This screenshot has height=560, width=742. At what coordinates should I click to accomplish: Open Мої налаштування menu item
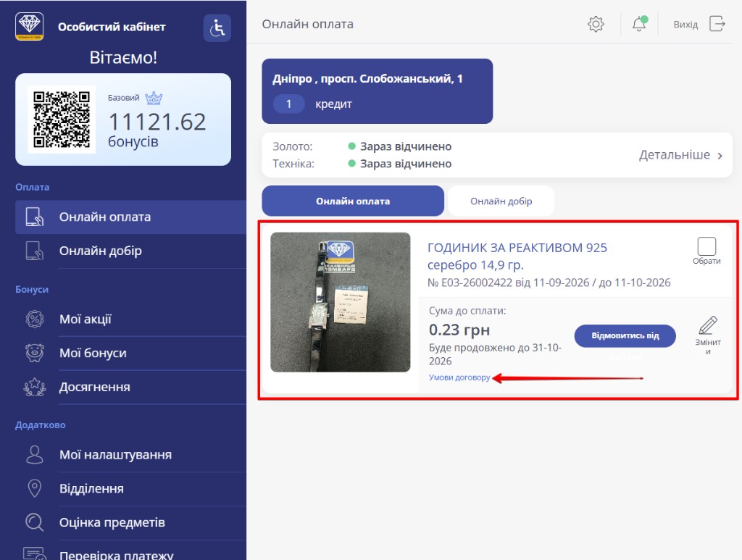[130, 454]
